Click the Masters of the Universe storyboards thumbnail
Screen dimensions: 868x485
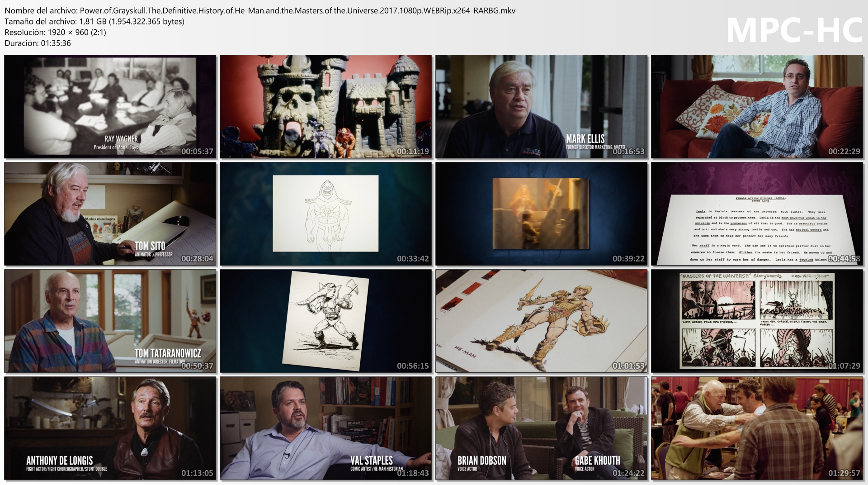[757, 321]
